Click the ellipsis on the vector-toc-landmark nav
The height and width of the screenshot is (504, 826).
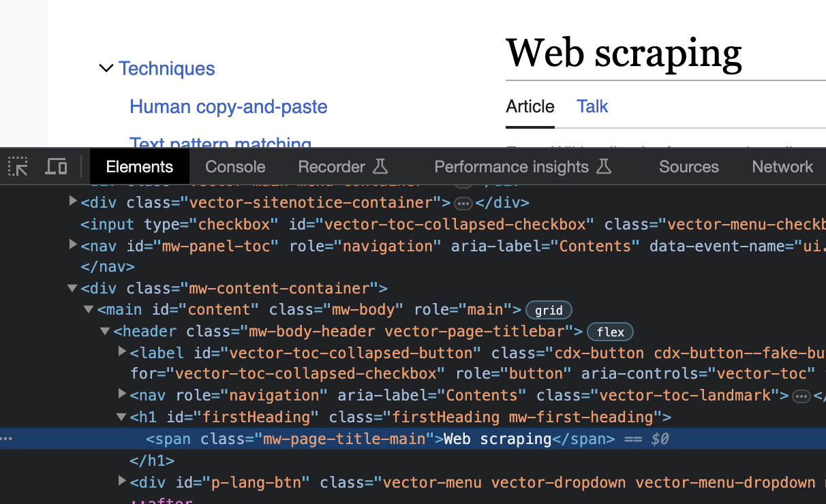point(801,395)
